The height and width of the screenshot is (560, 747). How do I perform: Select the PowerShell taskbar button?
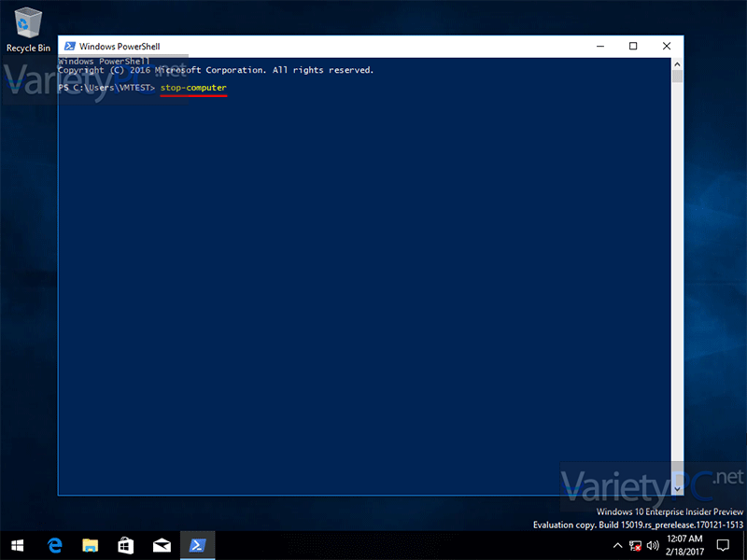[x=197, y=545]
